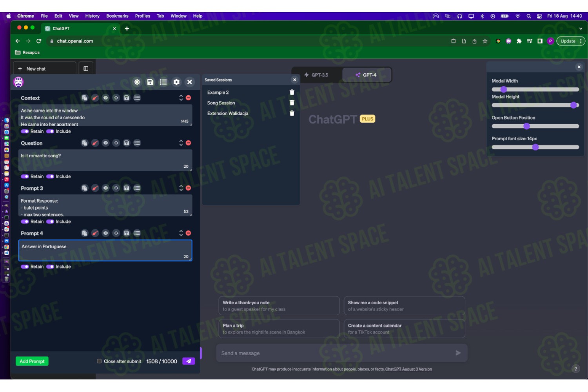Save the Context prompt with floppy icon
Screen dimensions: 588x392
(x=127, y=98)
